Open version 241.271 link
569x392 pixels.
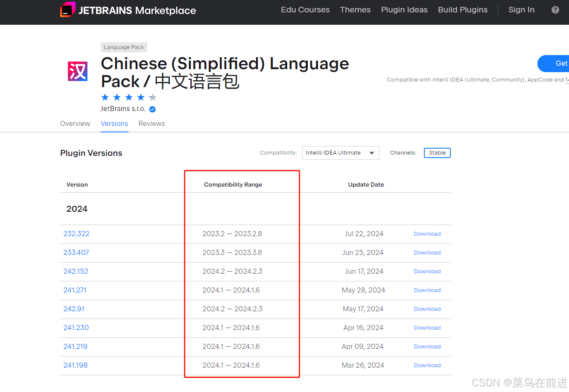(75, 290)
